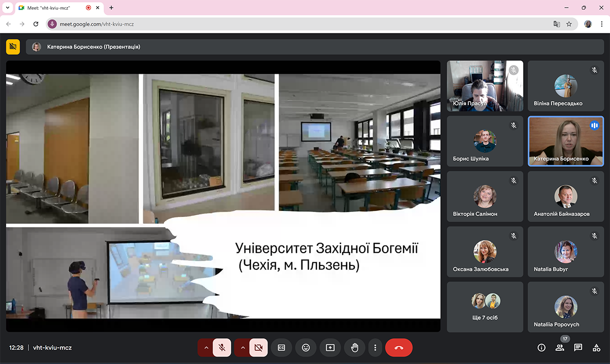Raise your hand in the meeting
610x364 pixels.
354,348
